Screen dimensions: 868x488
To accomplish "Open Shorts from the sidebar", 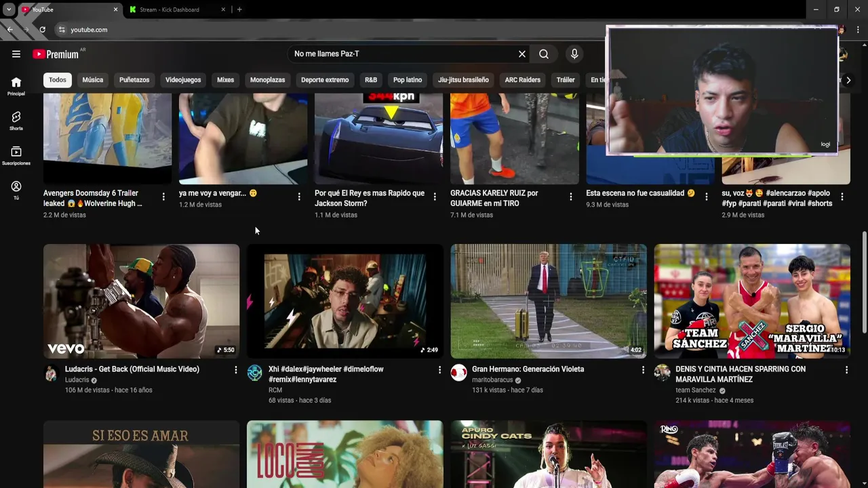I will (16, 121).
